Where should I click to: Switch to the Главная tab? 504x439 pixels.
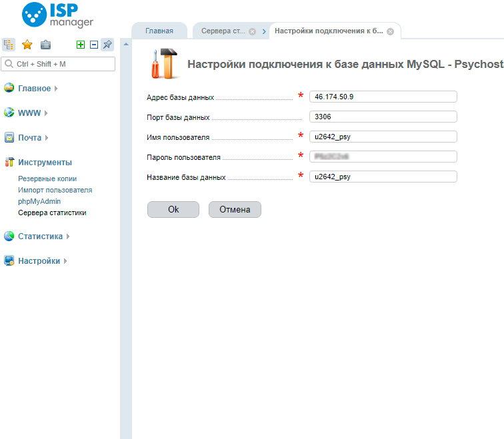pyautogui.click(x=159, y=31)
